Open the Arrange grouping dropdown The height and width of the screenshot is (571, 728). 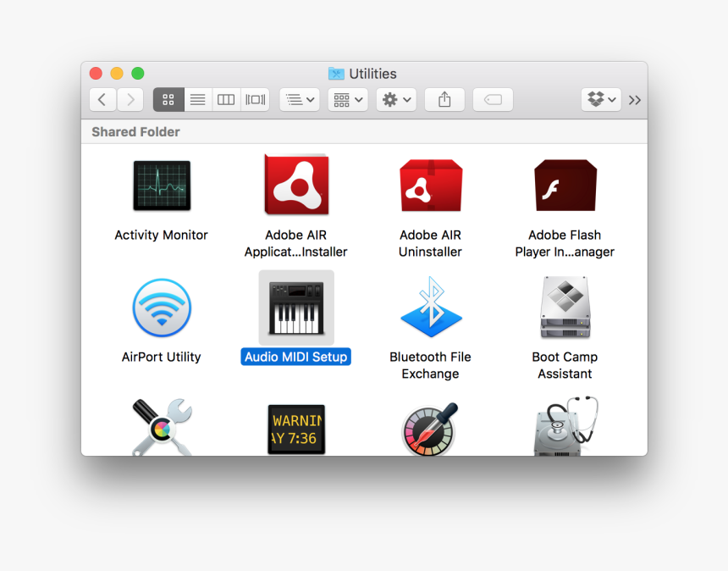pyautogui.click(x=348, y=99)
